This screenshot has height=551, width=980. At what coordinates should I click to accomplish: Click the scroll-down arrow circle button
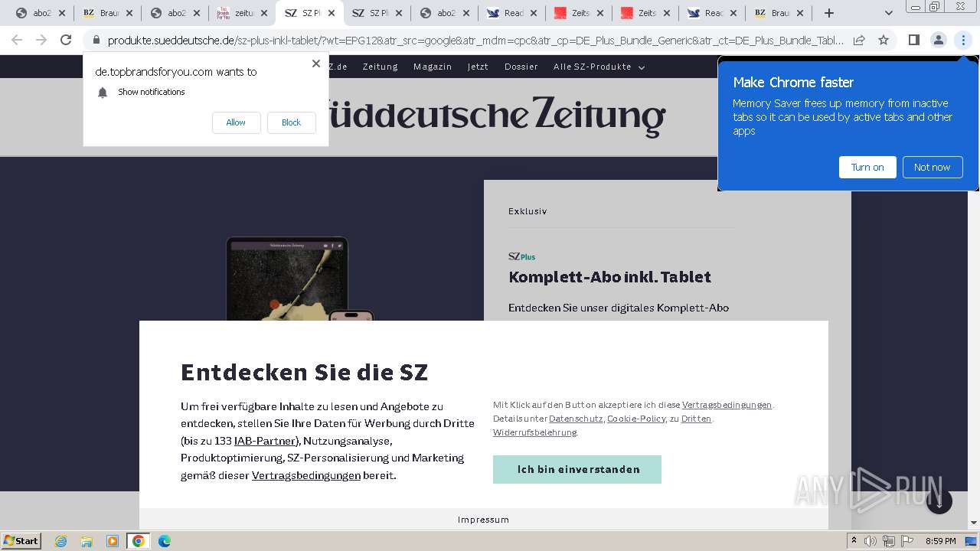939,501
